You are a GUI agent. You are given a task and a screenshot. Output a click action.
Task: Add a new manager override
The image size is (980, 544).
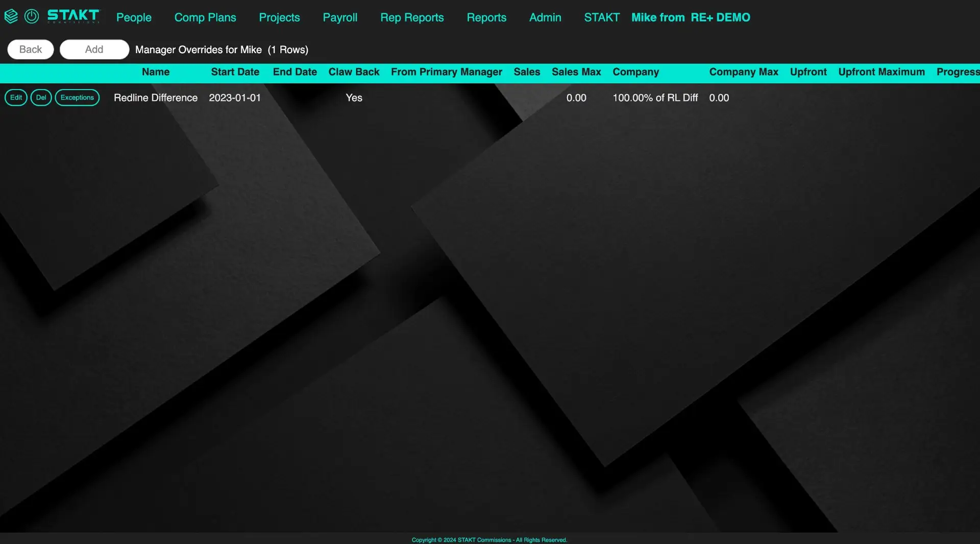click(x=94, y=50)
